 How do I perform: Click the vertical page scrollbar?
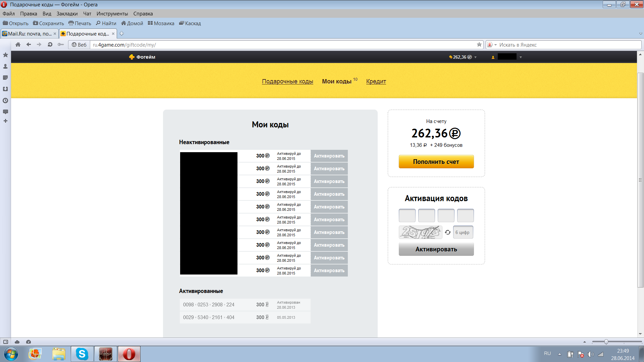[x=640, y=180]
